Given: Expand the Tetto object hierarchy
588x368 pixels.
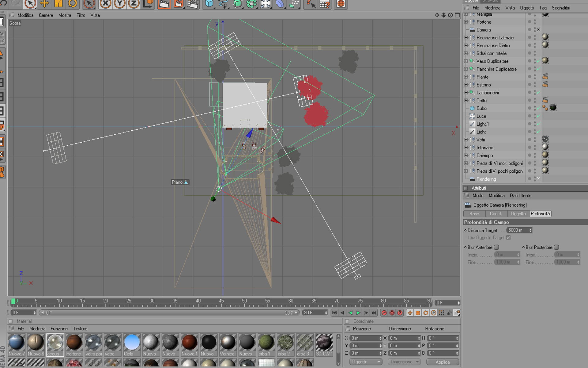Looking at the screenshot, I should pos(466,101).
